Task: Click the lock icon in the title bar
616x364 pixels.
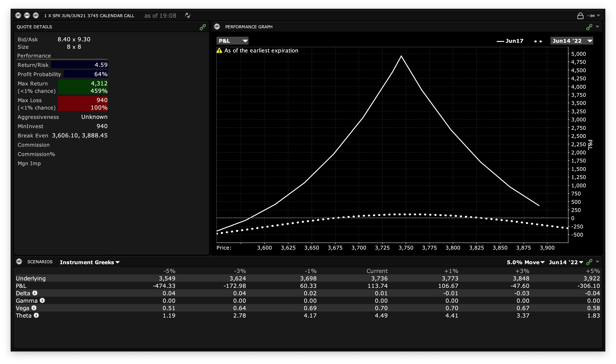Action: click(580, 16)
